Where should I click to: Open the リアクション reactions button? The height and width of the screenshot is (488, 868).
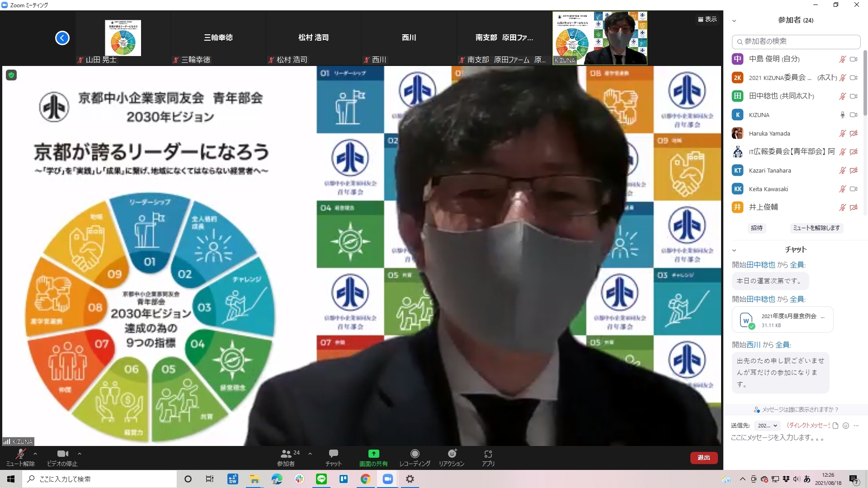pos(452,457)
